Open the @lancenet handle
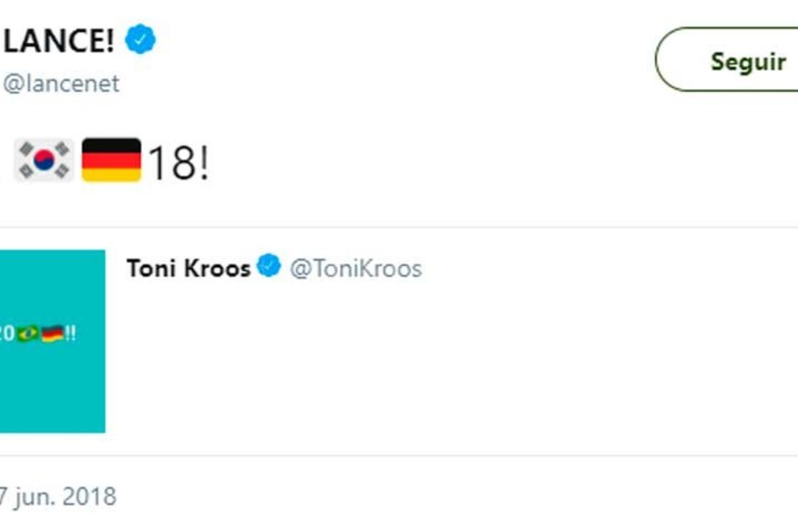The width and height of the screenshot is (798, 532). (61, 84)
